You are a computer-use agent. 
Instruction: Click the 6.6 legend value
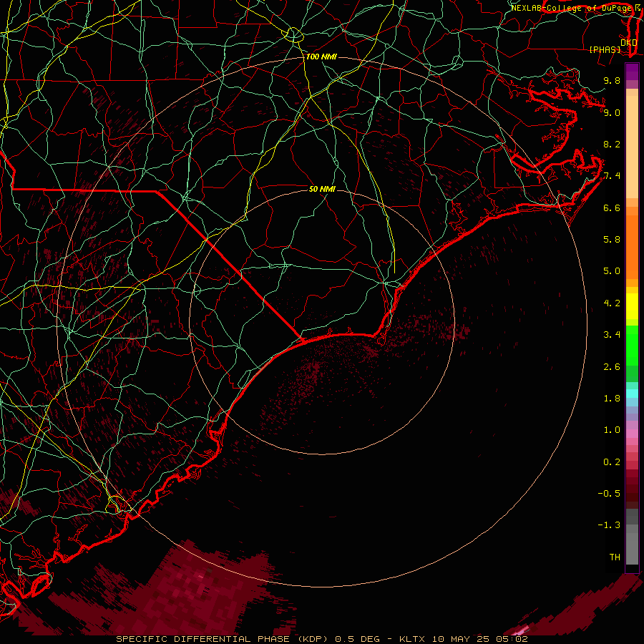pos(612,208)
